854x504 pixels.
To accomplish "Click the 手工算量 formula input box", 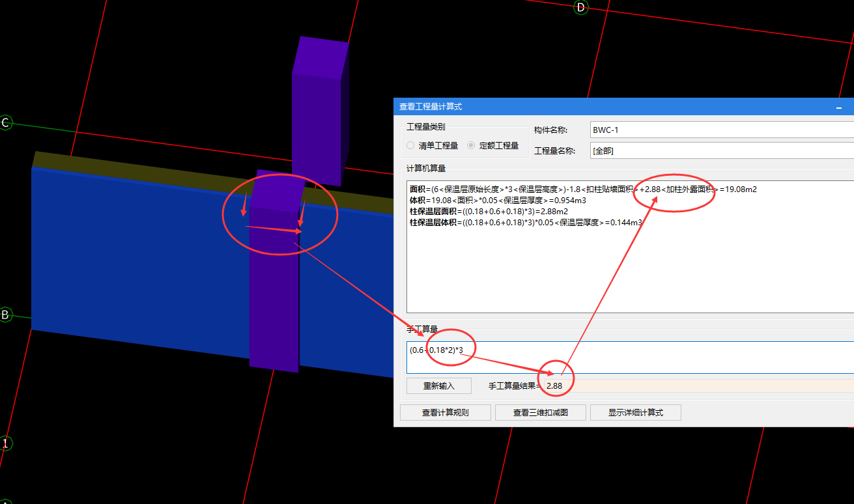I will [630, 357].
